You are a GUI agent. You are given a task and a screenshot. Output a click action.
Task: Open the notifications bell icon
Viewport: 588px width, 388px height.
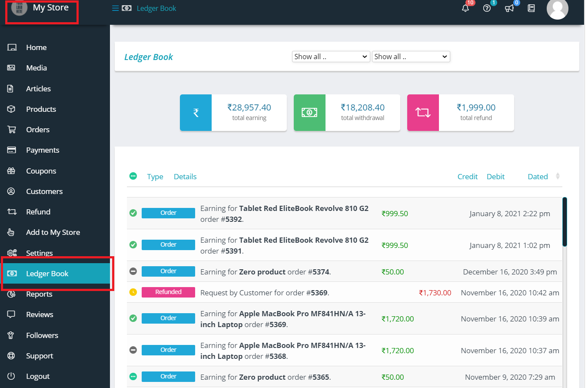point(465,9)
